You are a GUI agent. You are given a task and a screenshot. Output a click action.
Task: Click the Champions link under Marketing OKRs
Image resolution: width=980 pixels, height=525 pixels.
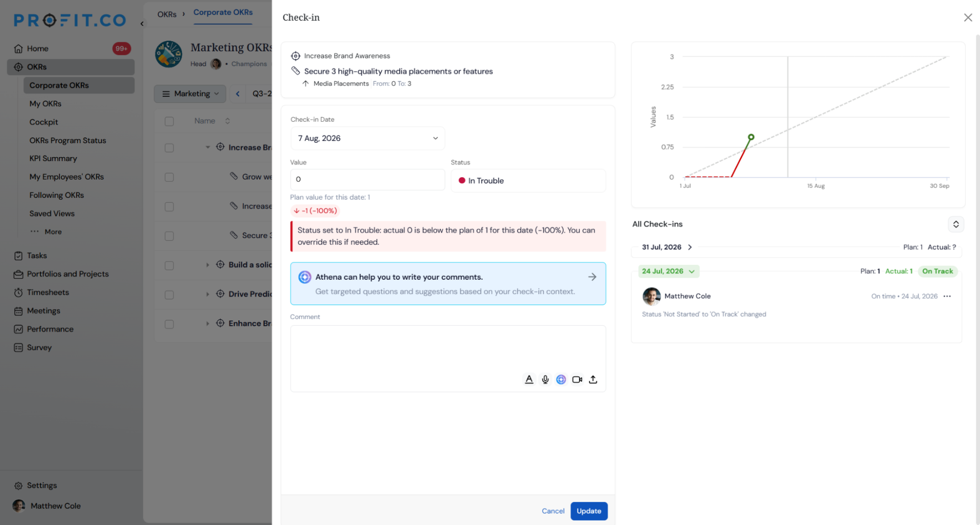click(x=249, y=64)
